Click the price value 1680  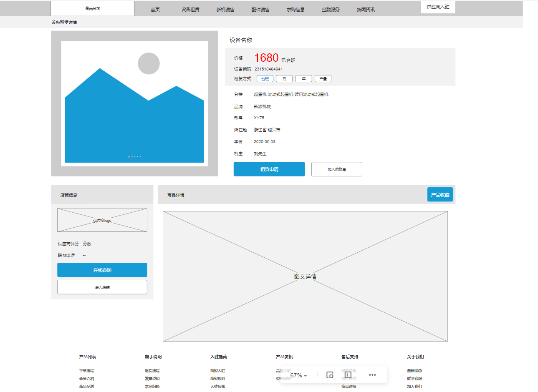[266, 58]
